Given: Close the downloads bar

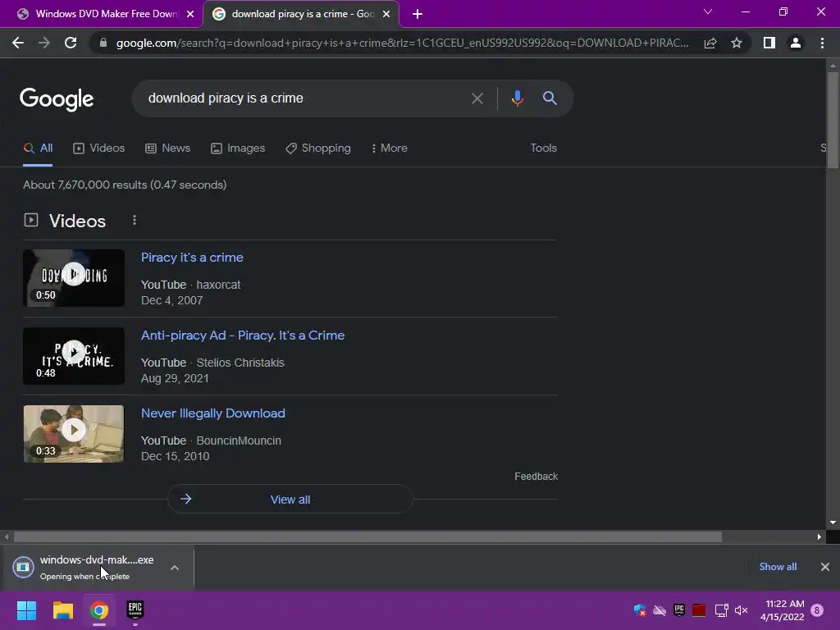Looking at the screenshot, I should click(825, 567).
